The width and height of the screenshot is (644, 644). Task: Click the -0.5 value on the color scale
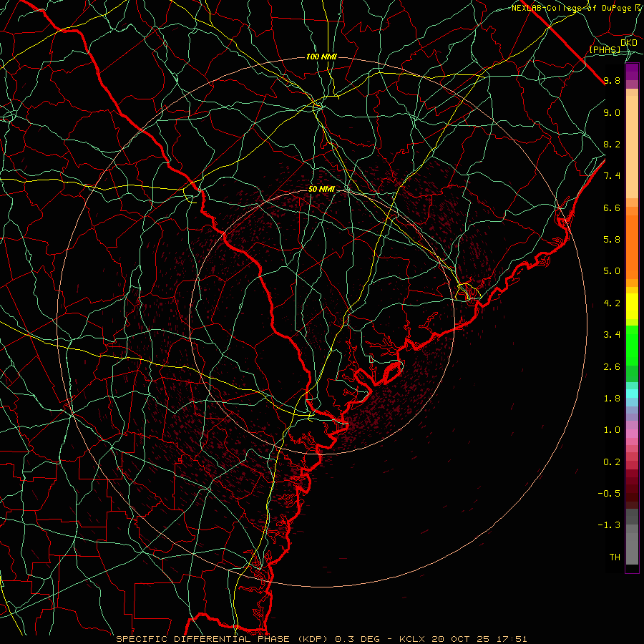click(x=609, y=494)
